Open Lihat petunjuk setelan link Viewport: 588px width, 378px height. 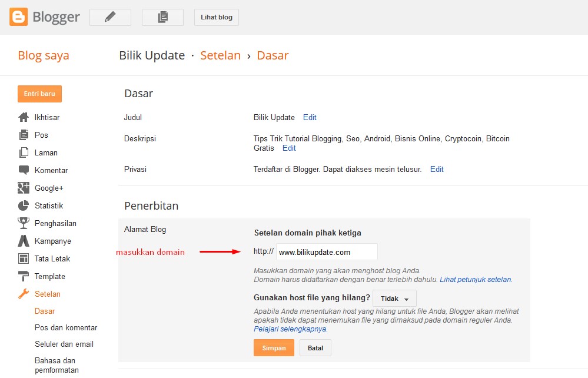[x=475, y=279]
